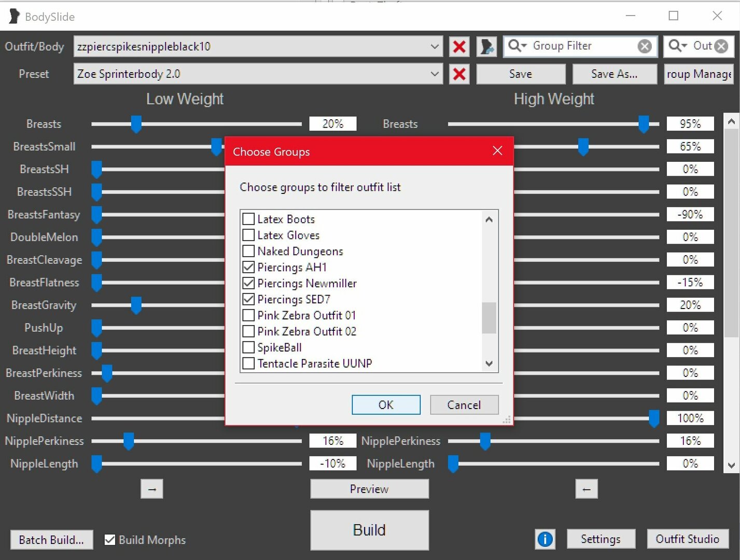Click the low weight BreastPerkiness slider handle

click(107, 373)
